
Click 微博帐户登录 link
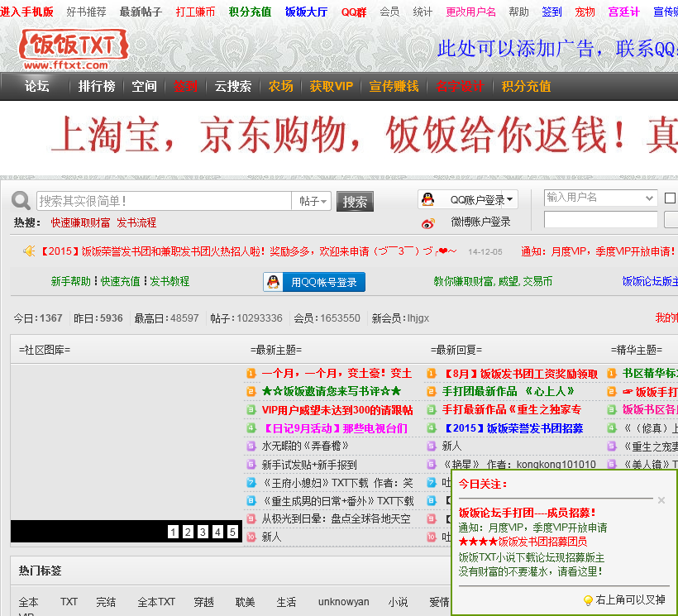pos(481,222)
